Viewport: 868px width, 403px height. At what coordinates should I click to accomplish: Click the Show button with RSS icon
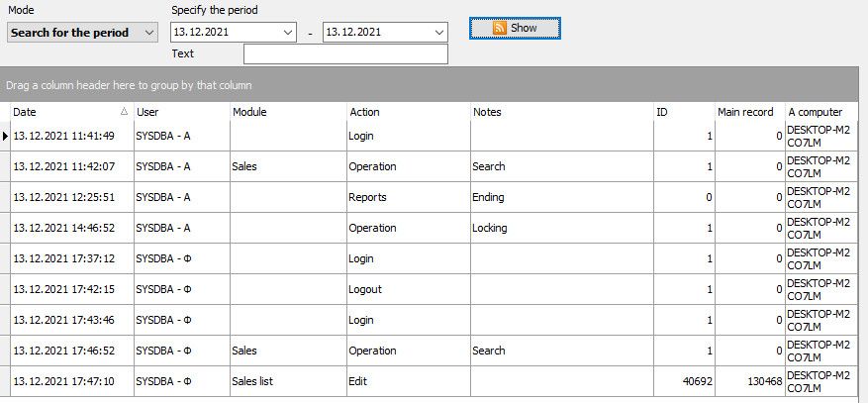coord(515,28)
